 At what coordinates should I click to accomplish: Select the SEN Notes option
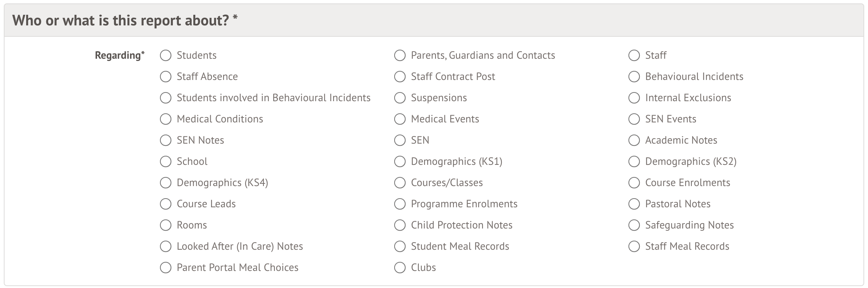tap(166, 141)
